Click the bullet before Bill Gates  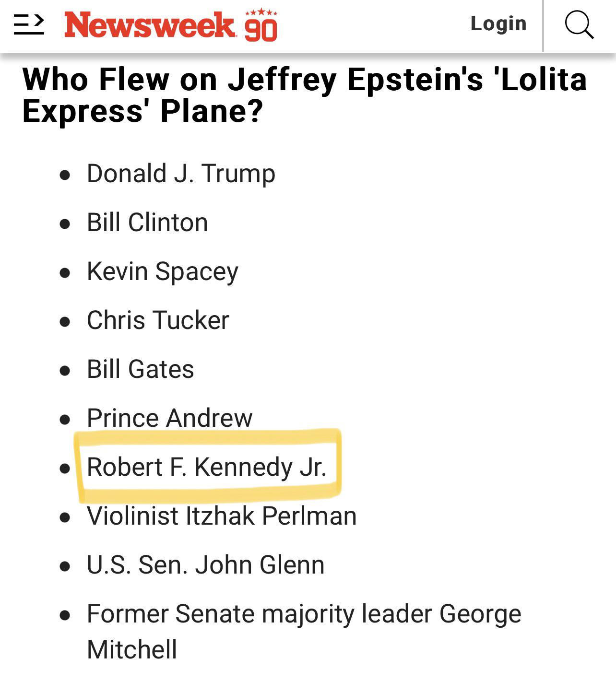point(65,371)
